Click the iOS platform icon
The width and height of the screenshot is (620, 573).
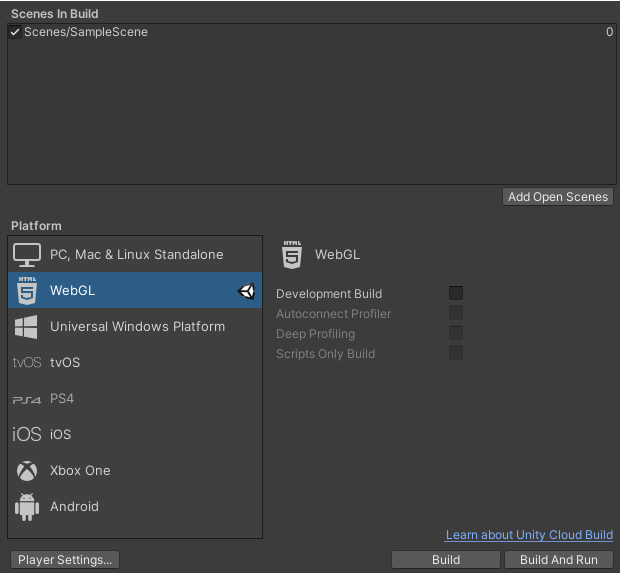27,435
